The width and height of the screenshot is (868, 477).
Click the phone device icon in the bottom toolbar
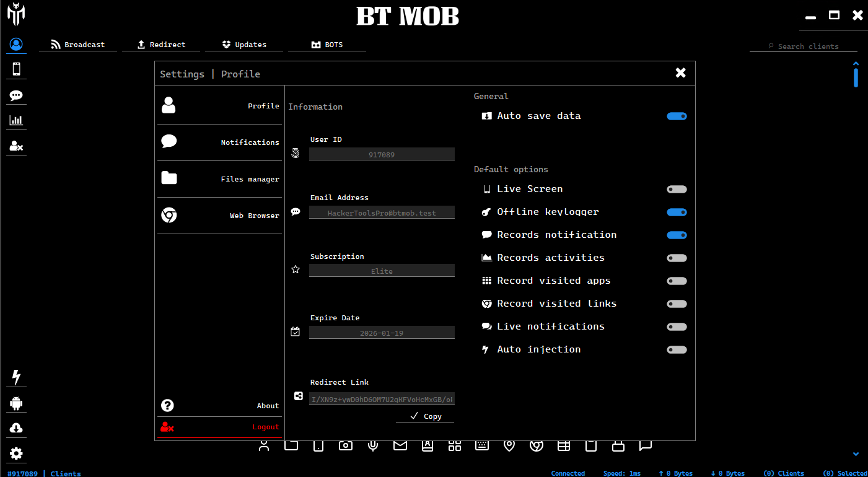pyautogui.click(x=318, y=445)
